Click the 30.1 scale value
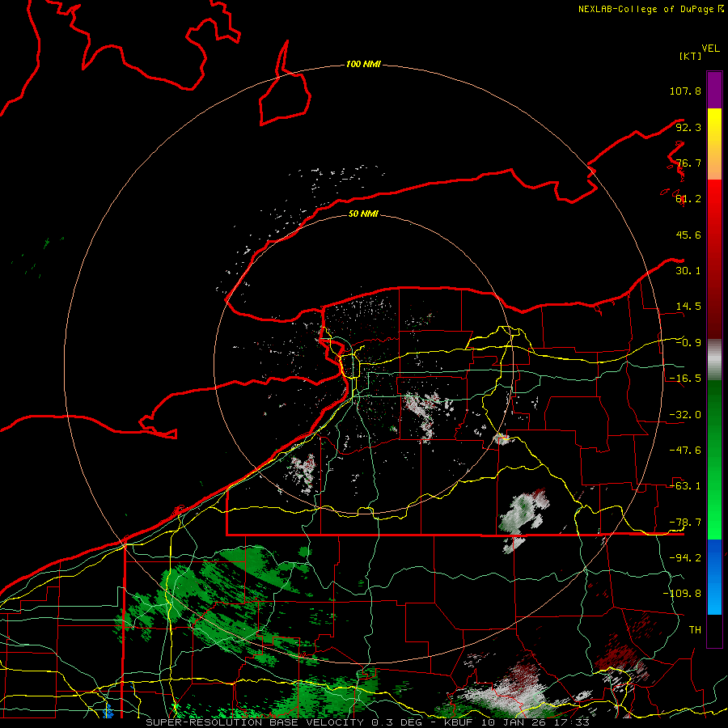Screen dimensions: 728x728 pos(688,271)
